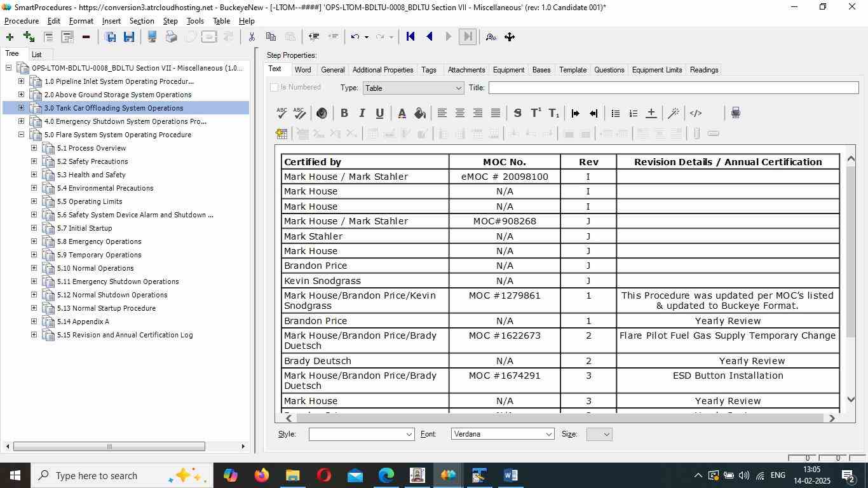Viewport: 868px width, 488px height.
Task: Click the Copy icon in main toolbar
Action: 271,37
